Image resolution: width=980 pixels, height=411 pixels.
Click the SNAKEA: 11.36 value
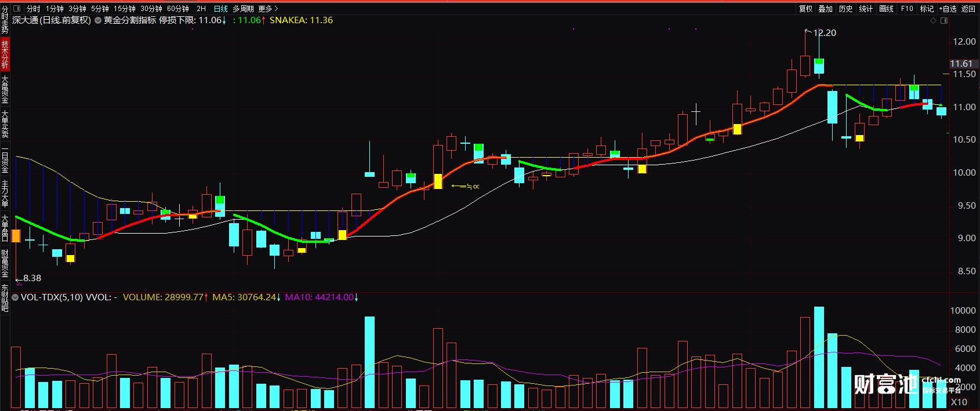[301, 20]
